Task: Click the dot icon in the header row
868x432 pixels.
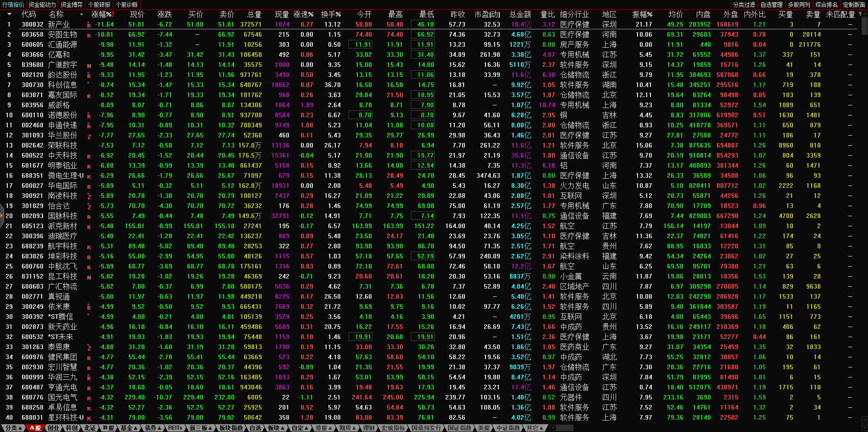Action: pyautogui.click(x=82, y=15)
